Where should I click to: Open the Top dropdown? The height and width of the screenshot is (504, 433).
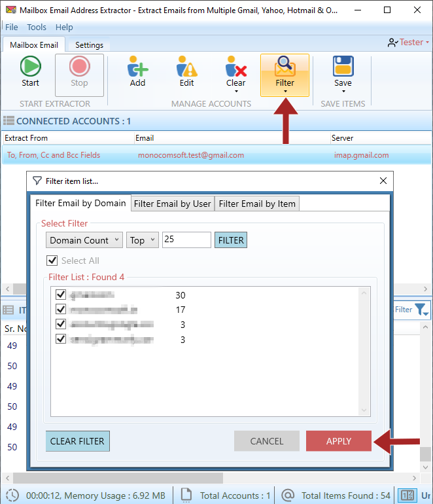click(x=143, y=240)
